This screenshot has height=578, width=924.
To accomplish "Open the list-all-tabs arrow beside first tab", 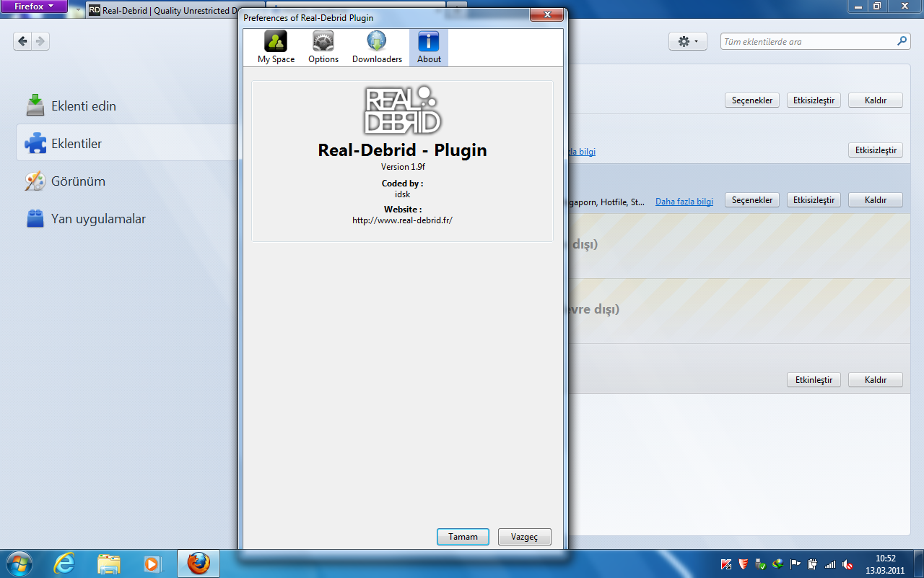I will tap(78, 10).
